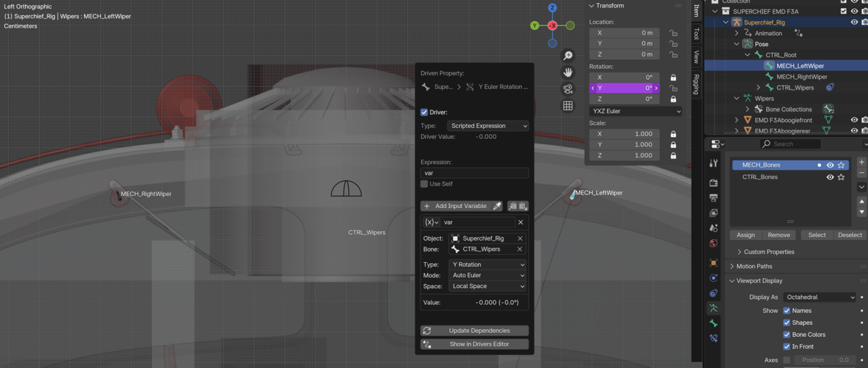Enable the Use Self checkbox
The height and width of the screenshot is (368, 868).
pos(425,184)
